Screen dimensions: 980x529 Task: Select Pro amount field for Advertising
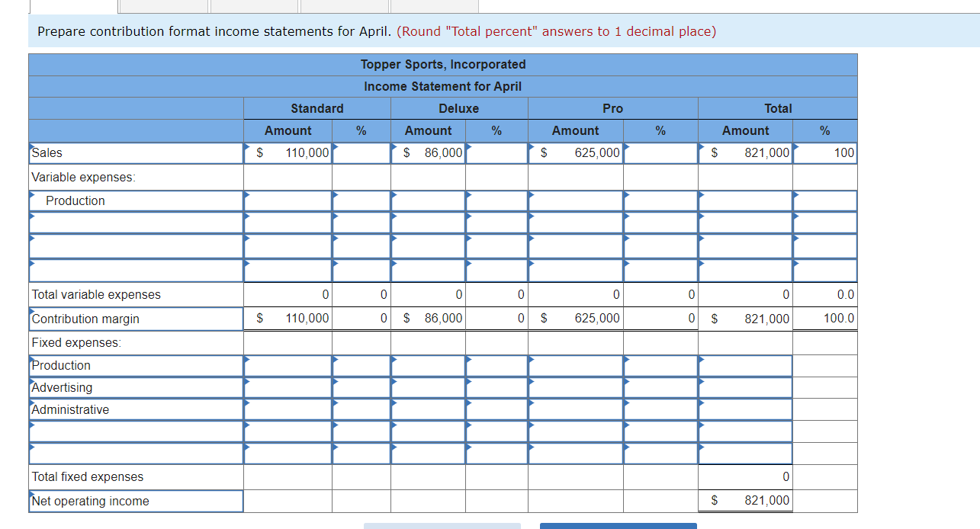pos(576,387)
